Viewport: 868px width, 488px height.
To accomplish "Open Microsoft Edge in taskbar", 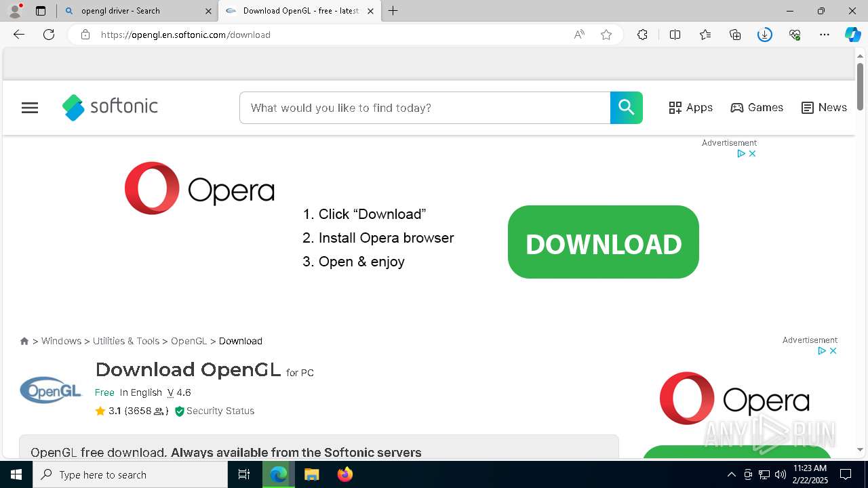I will coord(279,474).
